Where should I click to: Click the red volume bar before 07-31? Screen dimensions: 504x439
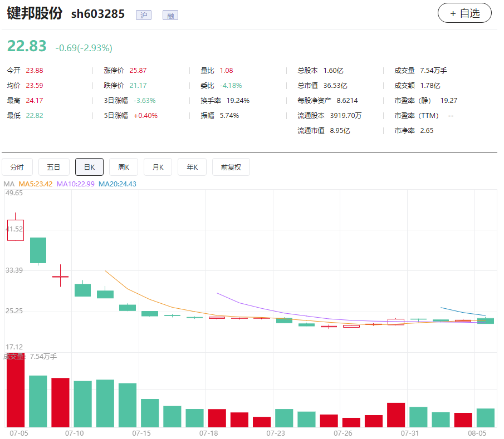[x=396, y=415]
